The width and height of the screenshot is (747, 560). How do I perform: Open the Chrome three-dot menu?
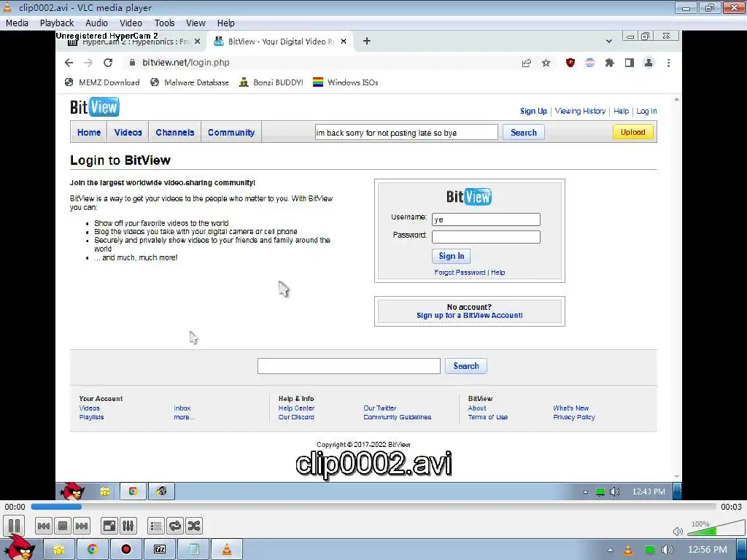[668, 63]
